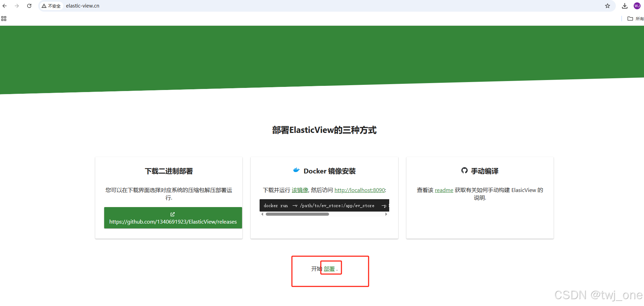Click the 部署 link at the bottom

tap(329, 269)
